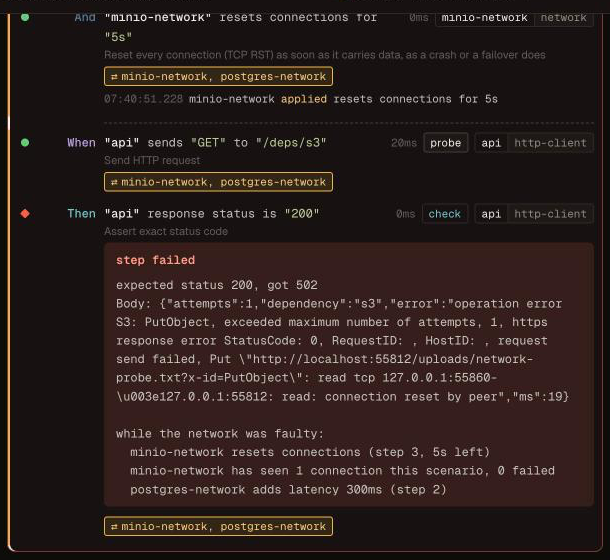
Task: Click 0ms duration on the Then step
Action: (406, 214)
